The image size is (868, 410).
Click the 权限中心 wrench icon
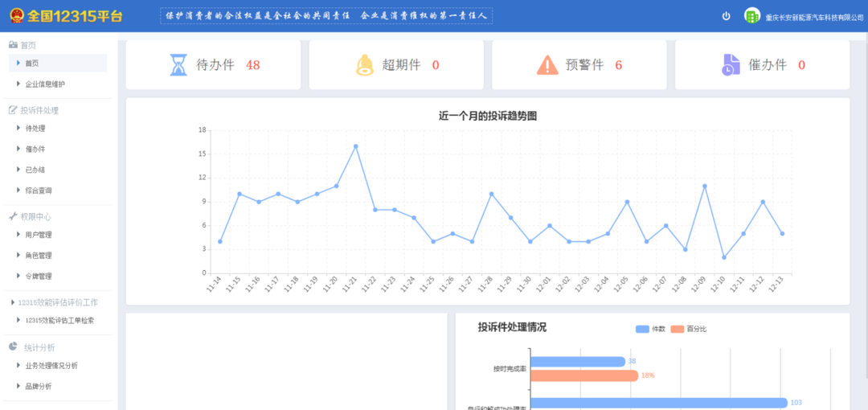[x=14, y=216]
